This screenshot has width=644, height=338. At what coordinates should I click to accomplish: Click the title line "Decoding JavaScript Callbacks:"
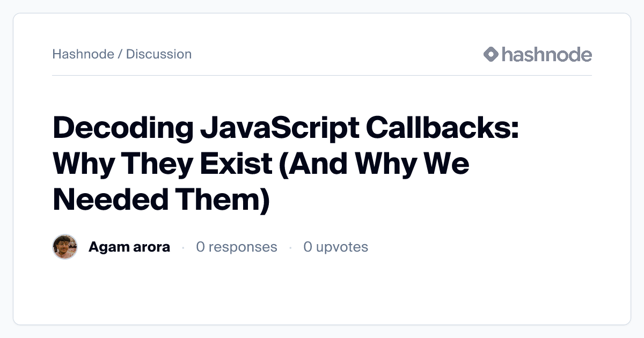(x=286, y=129)
